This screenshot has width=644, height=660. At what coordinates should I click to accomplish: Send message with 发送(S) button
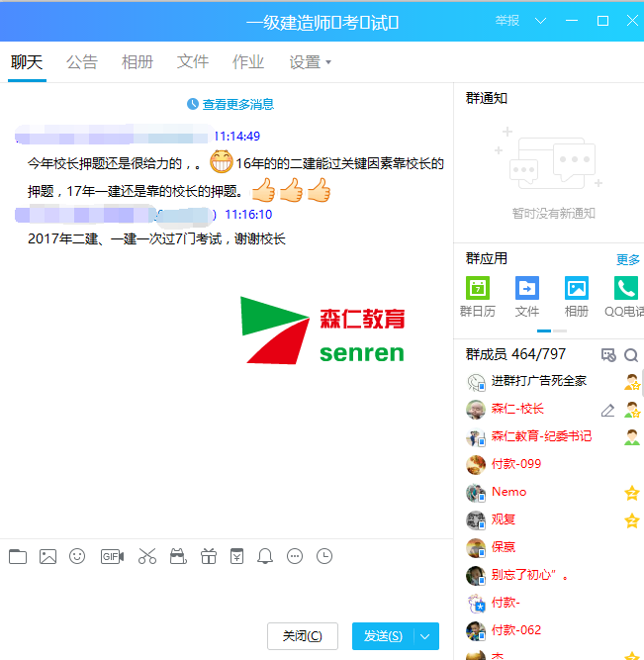(x=383, y=636)
